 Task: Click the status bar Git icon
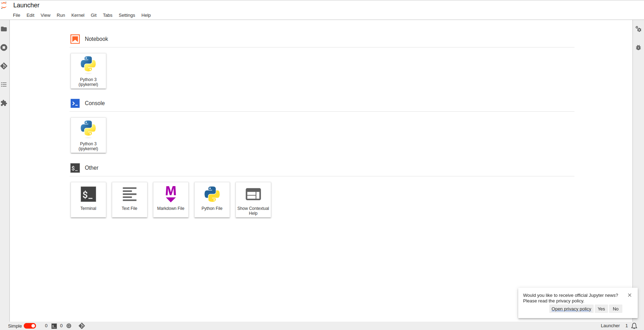82,326
